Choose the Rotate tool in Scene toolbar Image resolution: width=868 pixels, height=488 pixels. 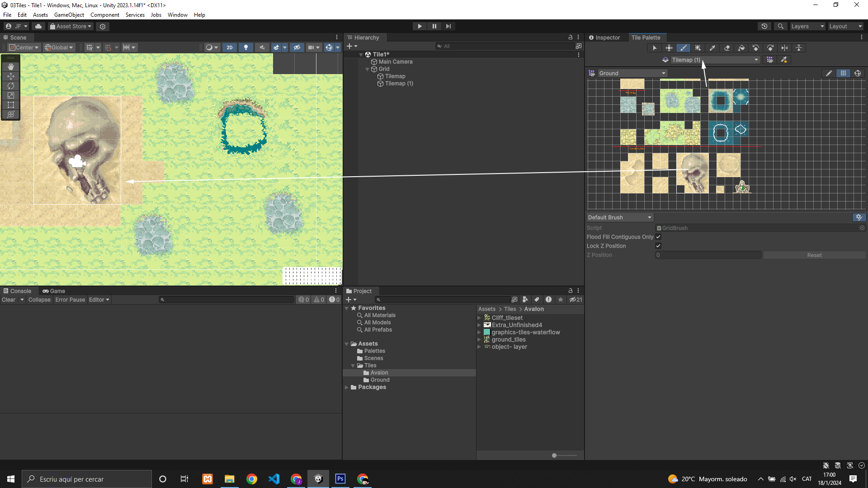tap(11, 86)
